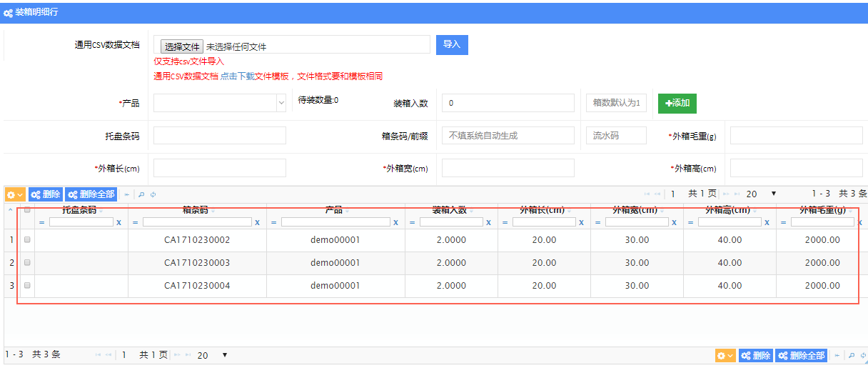The image size is (868, 368).
Task: Clear the 外箱宽(cm) column filter x
Action: coord(674,223)
